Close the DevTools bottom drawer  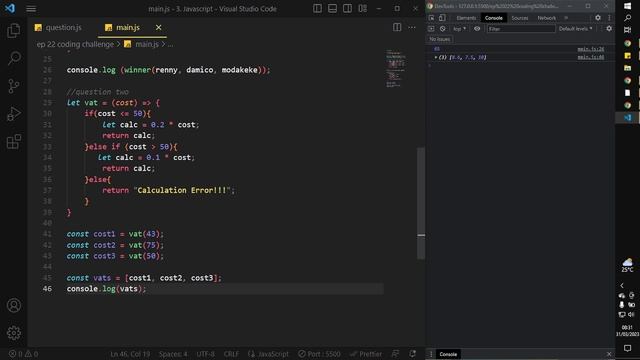(609, 354)
